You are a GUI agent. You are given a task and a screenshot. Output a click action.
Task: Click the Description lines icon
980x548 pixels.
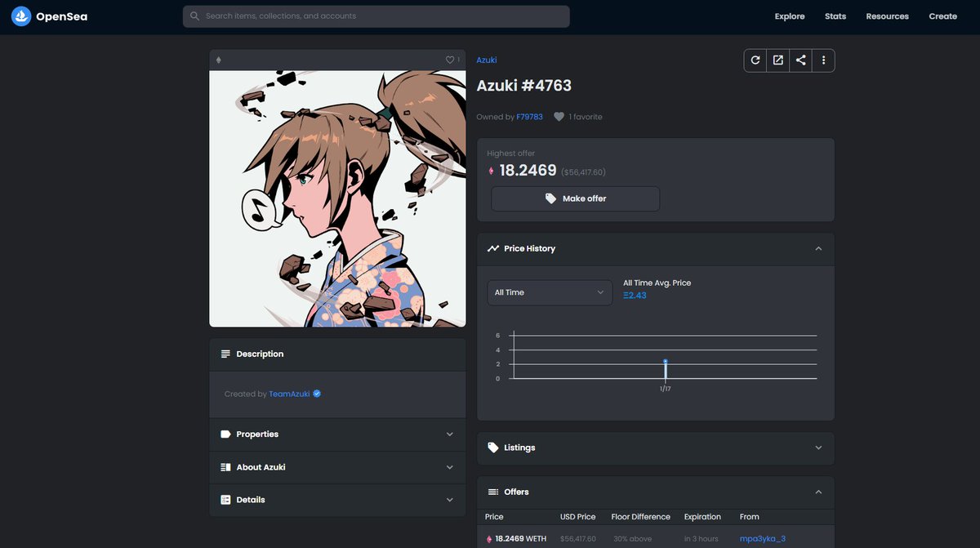click(x=225, y=354)
